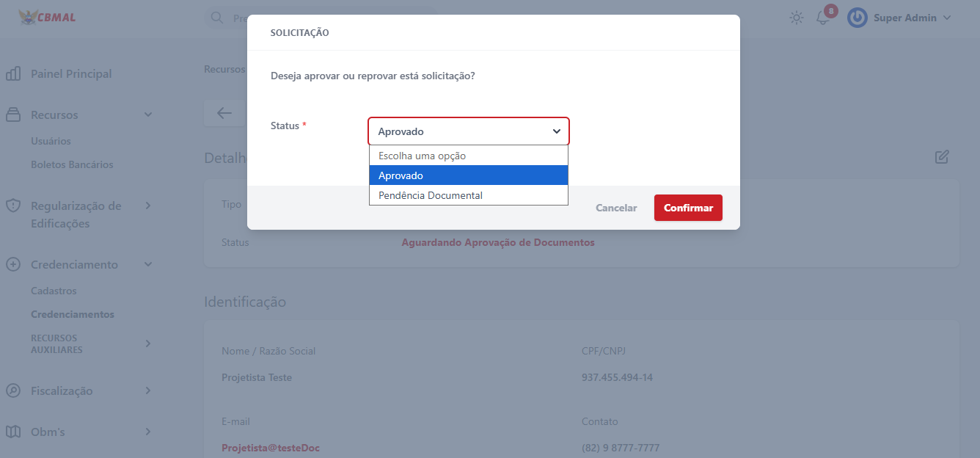Click the edit pencil icon in details
Image resolution: width=980 pixels, height=458 pixels.
[942, 156]
